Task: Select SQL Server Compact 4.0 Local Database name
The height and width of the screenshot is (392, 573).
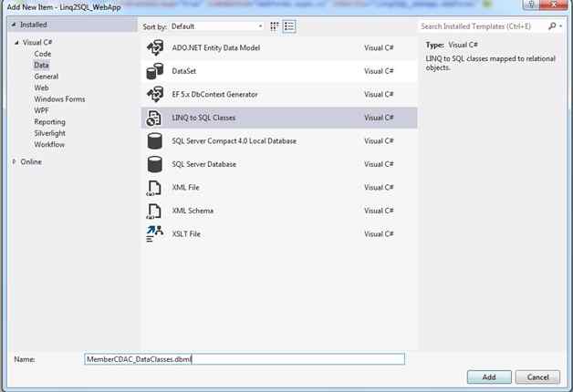Action: point(234,141)
